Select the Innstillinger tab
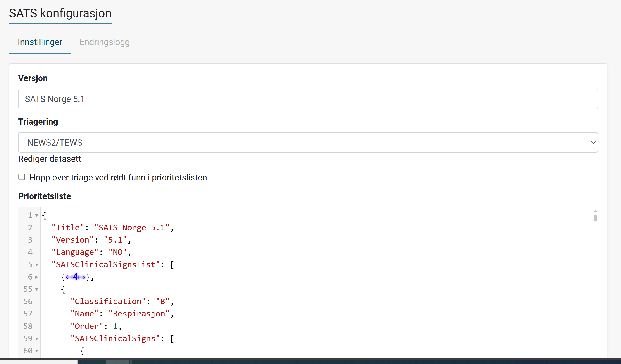This screenshot has height=364, width=621. tap(40, 42)
